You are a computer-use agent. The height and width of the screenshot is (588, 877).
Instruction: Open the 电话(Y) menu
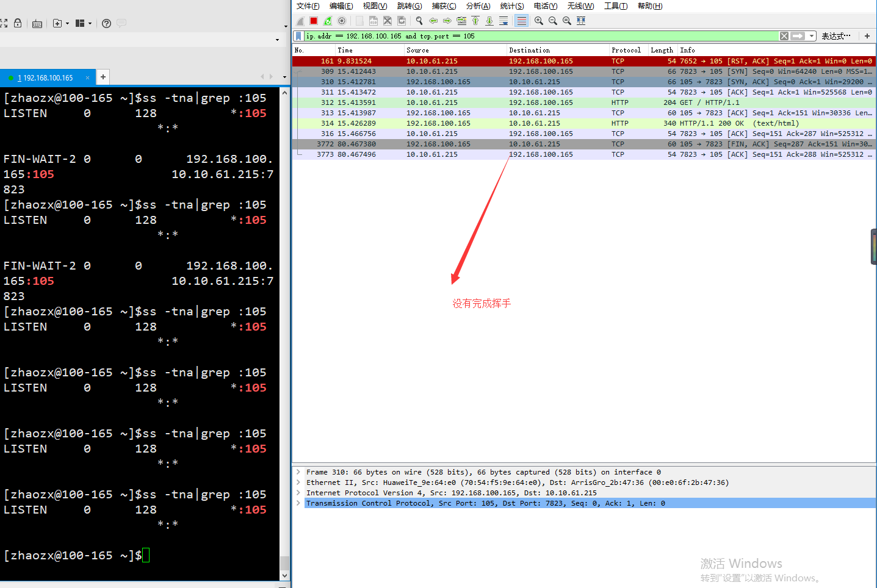tap(546, 6)
